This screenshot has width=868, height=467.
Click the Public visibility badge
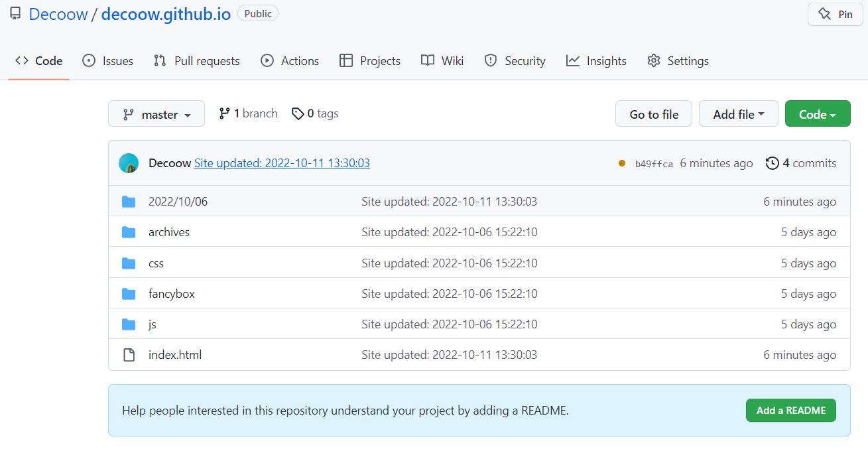pos(258,13)
